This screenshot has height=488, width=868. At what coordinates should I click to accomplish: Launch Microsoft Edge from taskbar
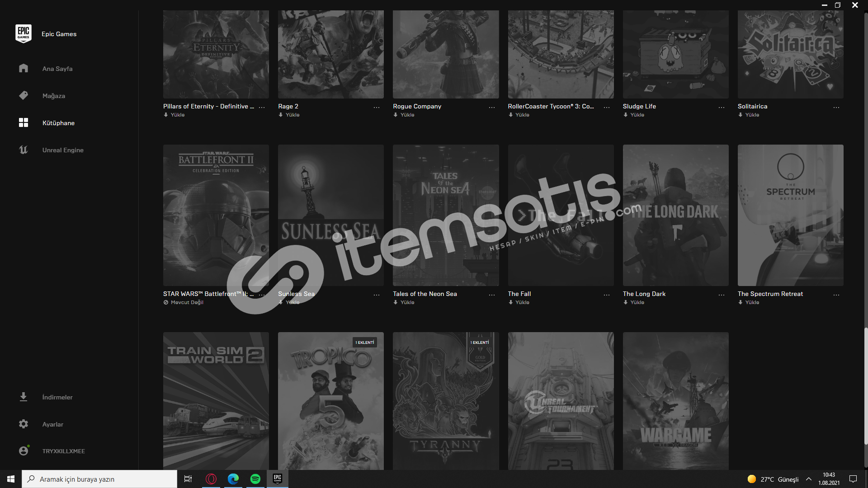coord(233,479)
